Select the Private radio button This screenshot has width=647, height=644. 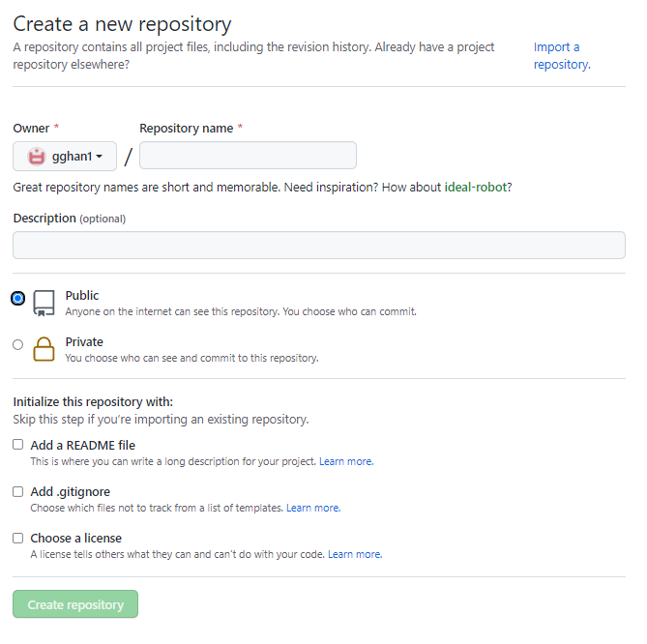click(18, 344)
